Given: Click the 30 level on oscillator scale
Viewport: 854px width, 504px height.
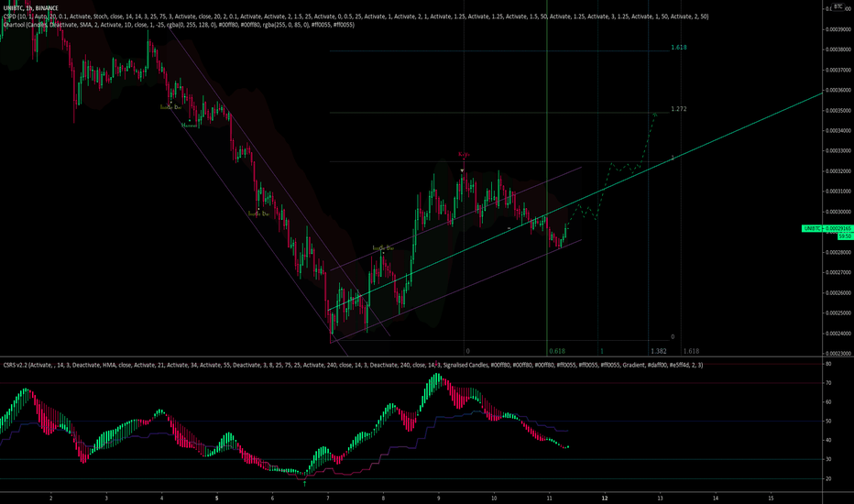Looking at the screenshot, I should point(828,459).
